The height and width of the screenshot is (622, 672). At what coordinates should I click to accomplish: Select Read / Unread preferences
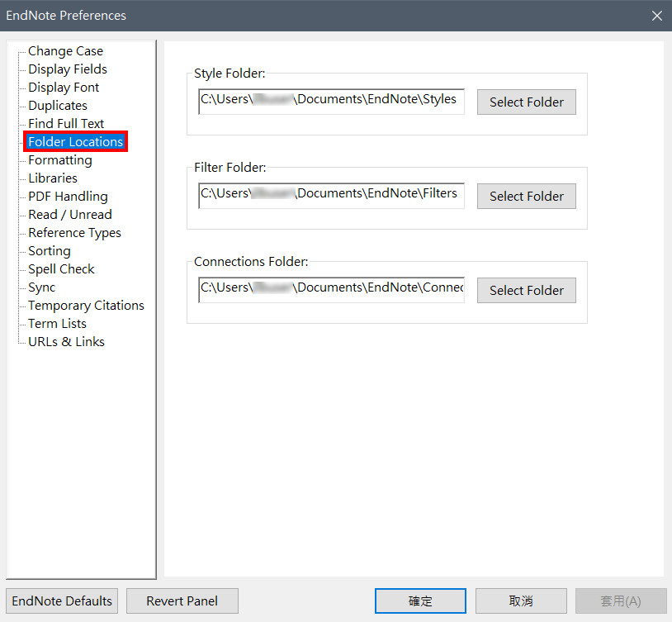70,215
